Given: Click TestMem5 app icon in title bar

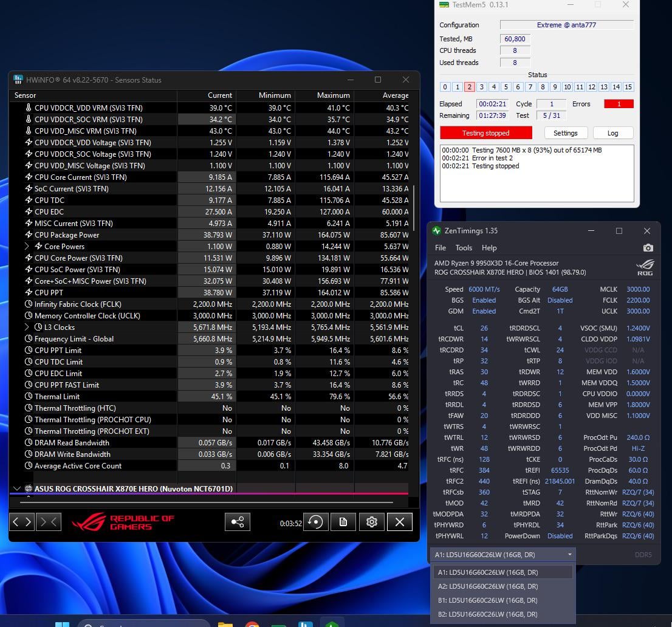Looking at the screenshot, I should click(444, 4).
